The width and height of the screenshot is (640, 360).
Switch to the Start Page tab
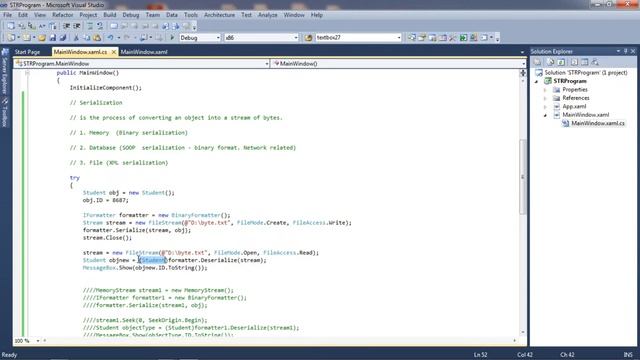(x=27, y=52)
